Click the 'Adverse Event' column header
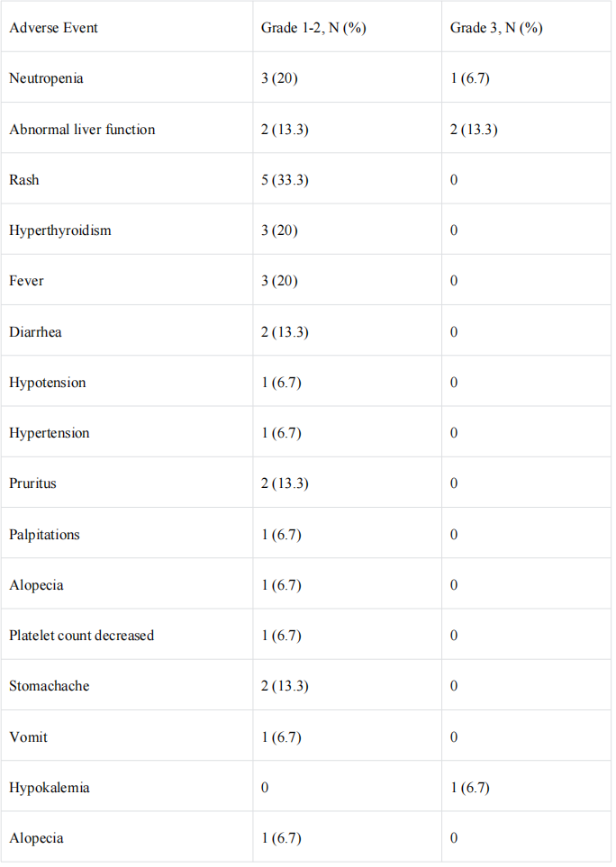Screen dimensions: 616x867 coord(53,28)
